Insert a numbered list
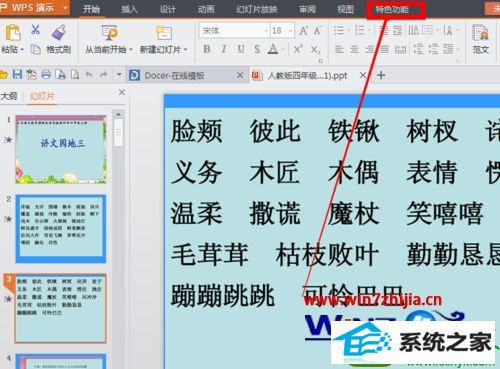The width and height of the screenshot is (500, 369). (359, 31)
